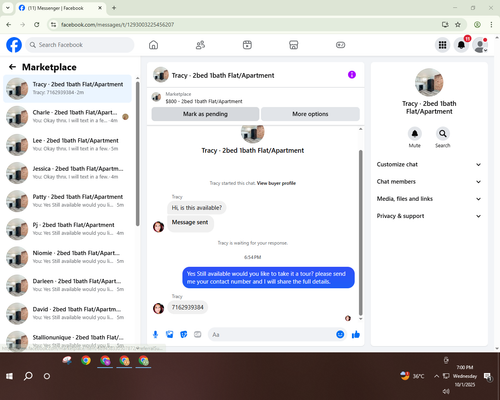The image size is (500, 400).
Task: Send a voice clip with microphone icon
Action: pyautogui.click(x=155, y=334)
